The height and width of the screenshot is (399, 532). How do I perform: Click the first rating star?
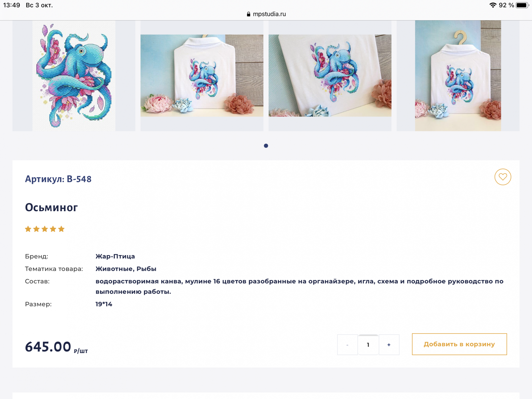28,229
